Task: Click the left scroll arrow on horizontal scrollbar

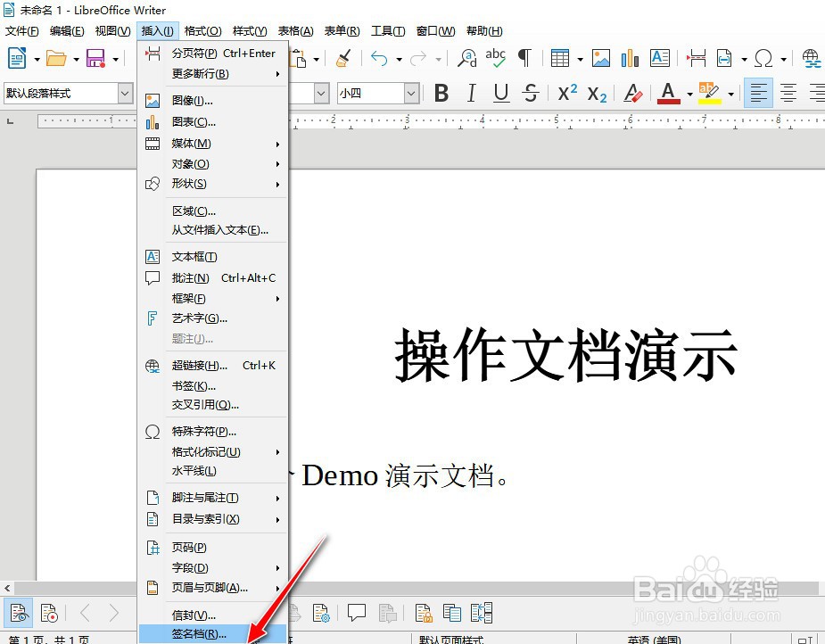Action: point(7,588)
